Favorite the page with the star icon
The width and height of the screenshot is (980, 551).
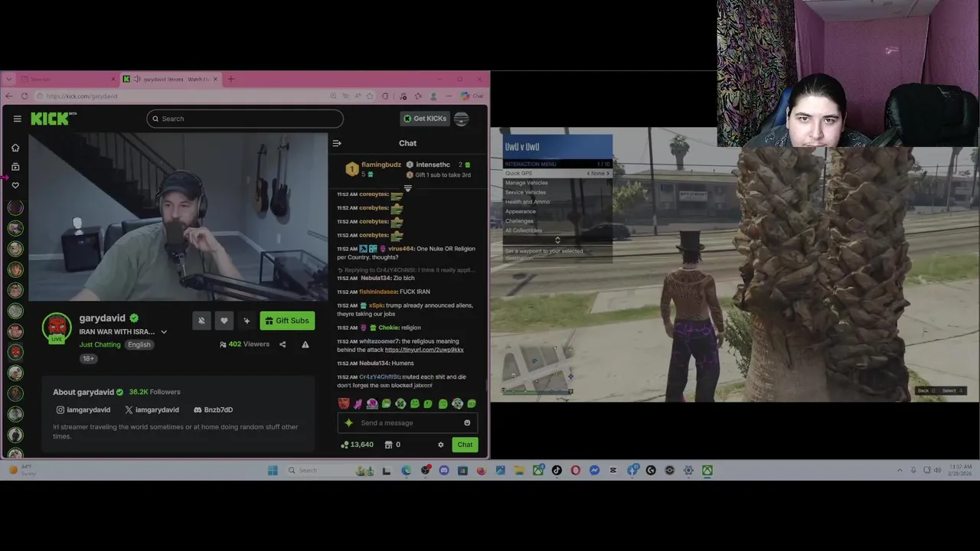(371, 96)
